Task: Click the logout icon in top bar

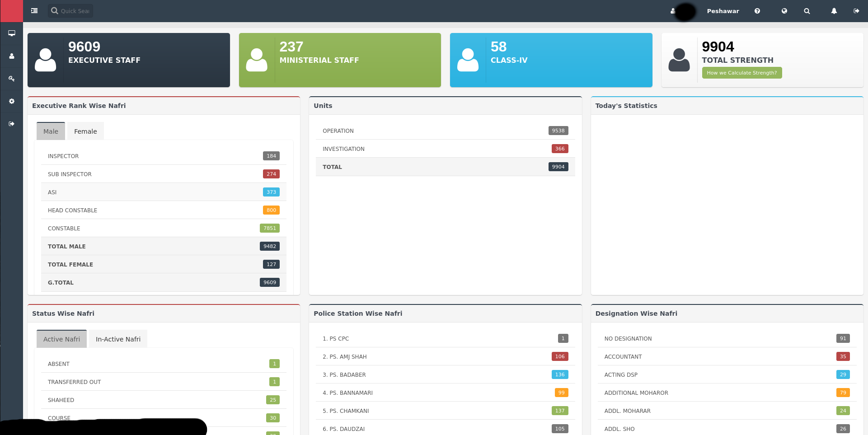Action: 856,11
